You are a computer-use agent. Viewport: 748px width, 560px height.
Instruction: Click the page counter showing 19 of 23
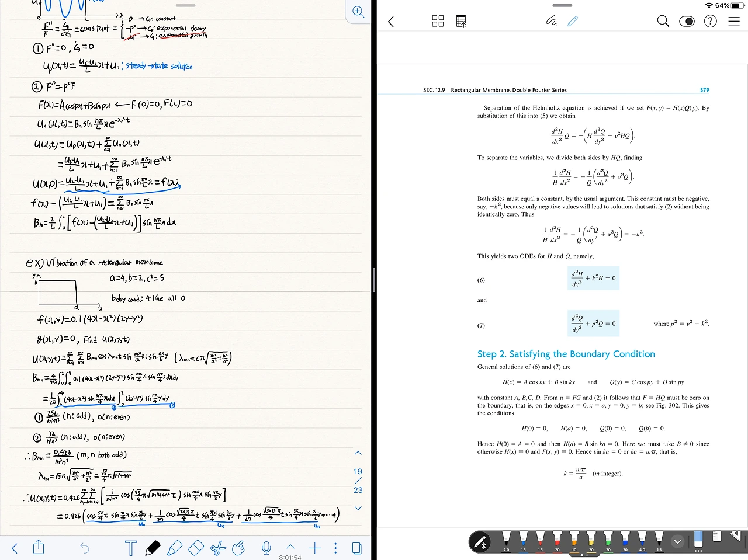358,481
